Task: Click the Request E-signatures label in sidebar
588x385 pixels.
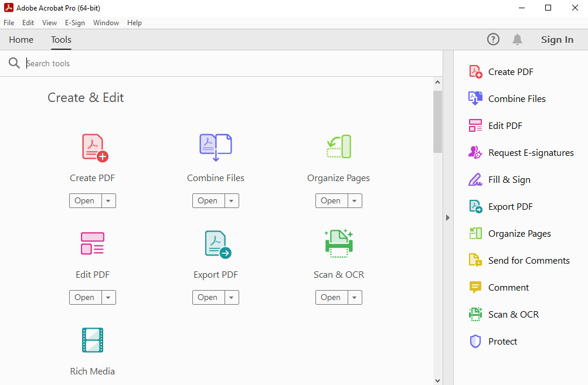Action: pos(531,152)
